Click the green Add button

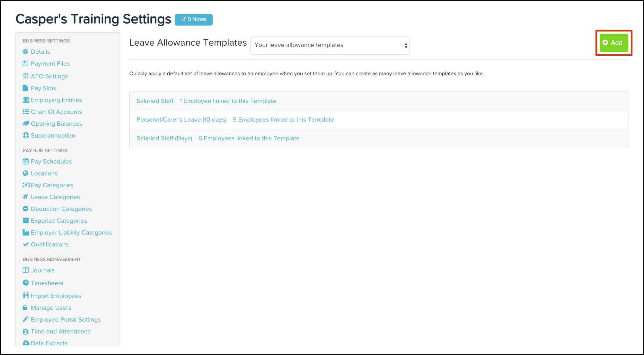coord(613,43)
